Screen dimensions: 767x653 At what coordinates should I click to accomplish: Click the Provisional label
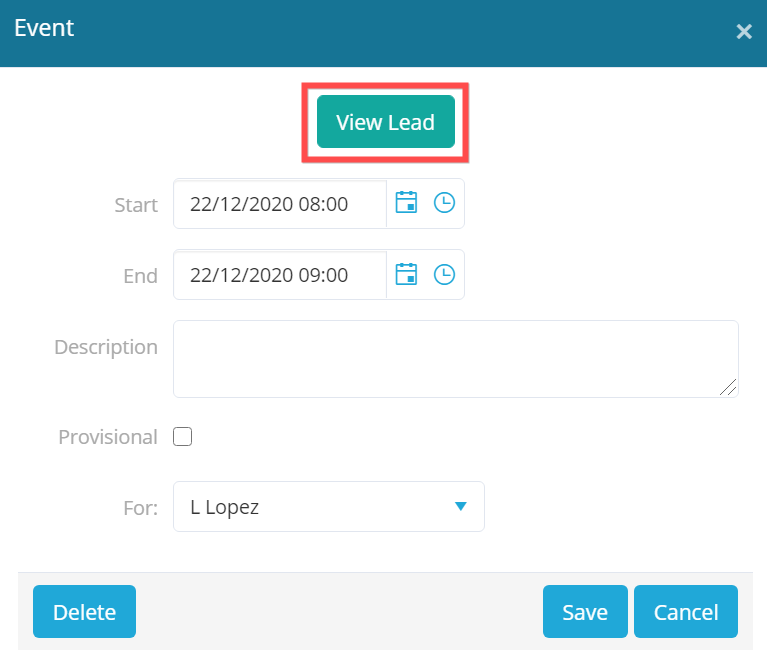(x=108, y=437)
